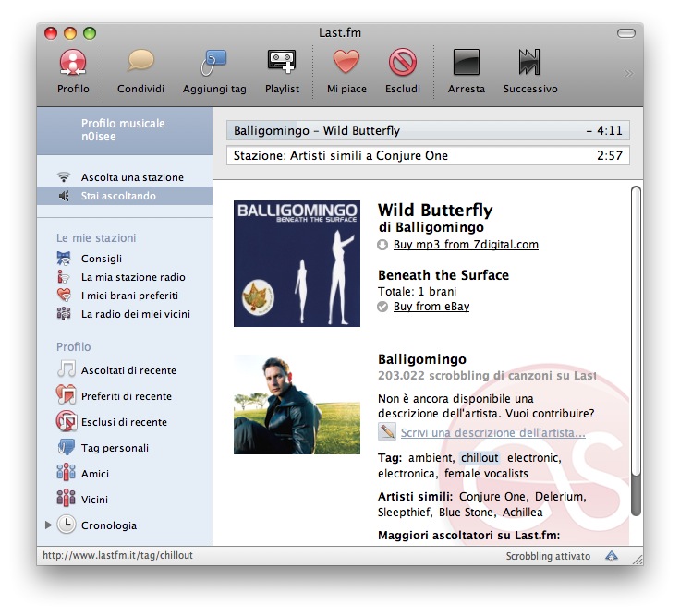Open Consigli station label
This screenshot has height=616, width=680.
102,259
